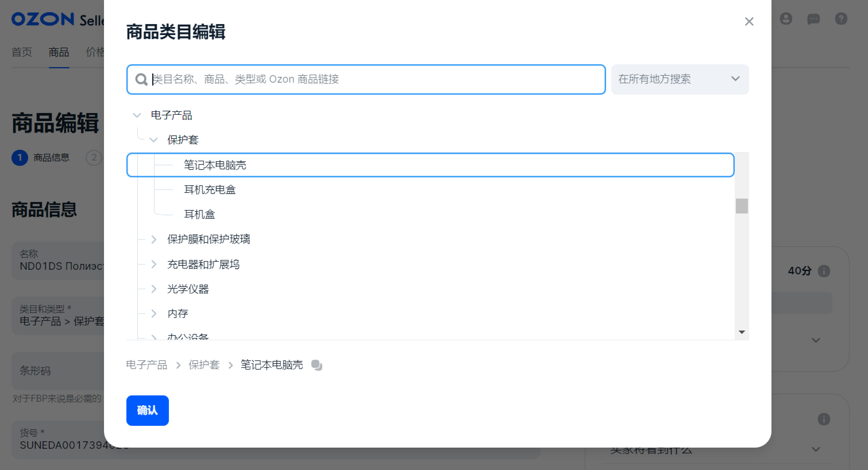Open the chat messages icon
The image size is (868, 470).
pyautogui.click(x=813, y=19)
